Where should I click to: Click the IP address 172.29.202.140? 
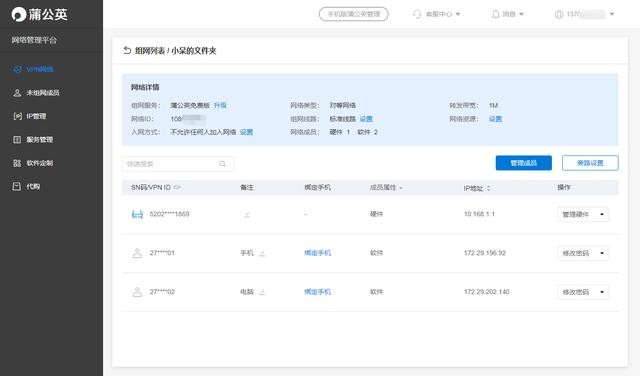[x=487, y=292]
